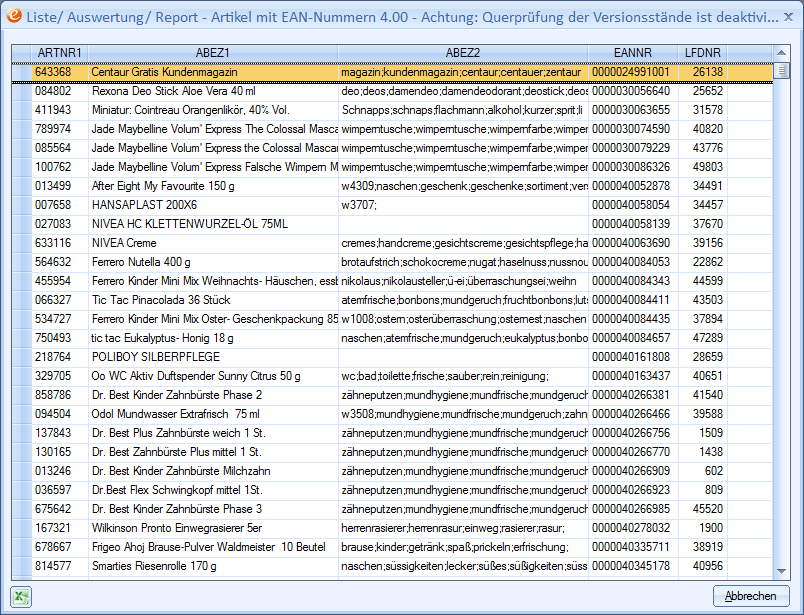Image resolution: width=804 pixels, height=615 pixels.
Task: Select the Ferrero Nutella 400 g entry
Action: pos(212,262)
